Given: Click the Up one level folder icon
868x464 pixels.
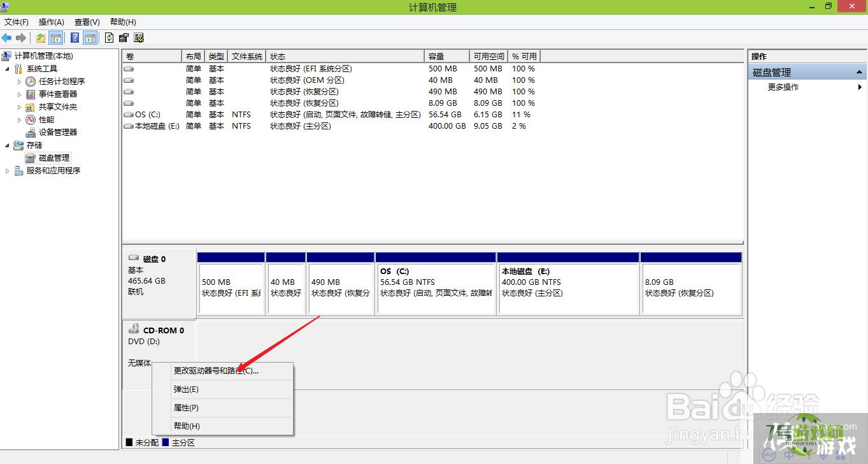Looking at the screenshot, I should [x=41, y=38].
